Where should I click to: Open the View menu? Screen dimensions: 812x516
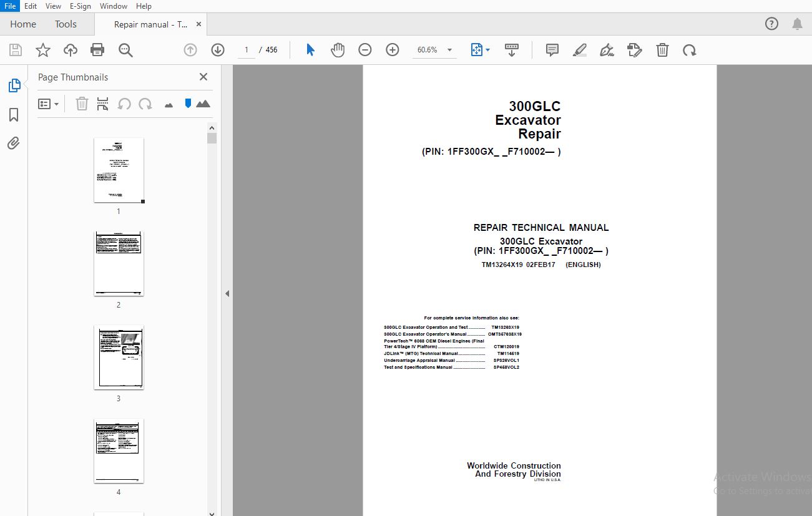coord(53,6)
